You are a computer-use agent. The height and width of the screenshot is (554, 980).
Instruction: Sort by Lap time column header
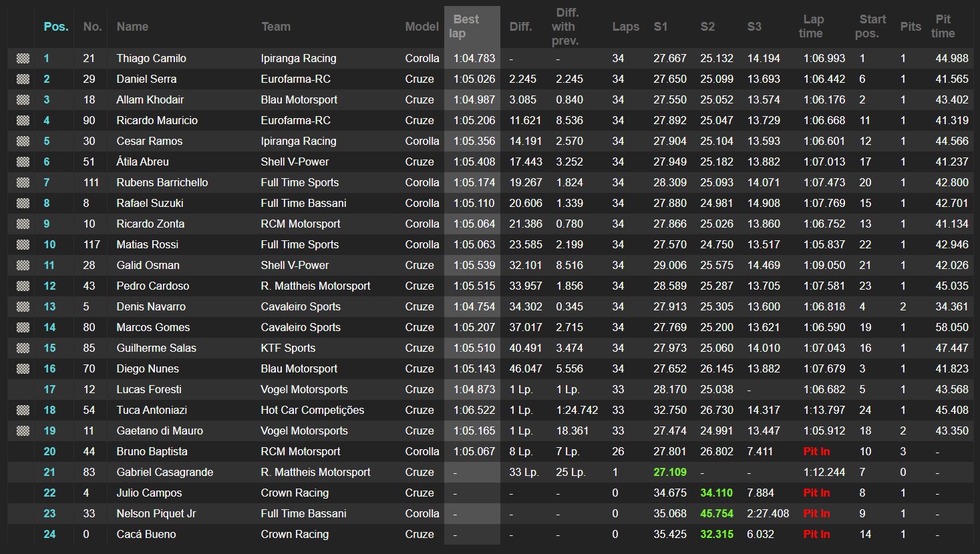click(x=812, y=27)
